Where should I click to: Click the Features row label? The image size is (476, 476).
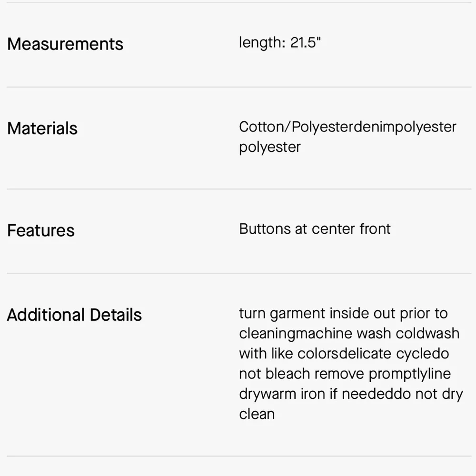click(41, 230)
